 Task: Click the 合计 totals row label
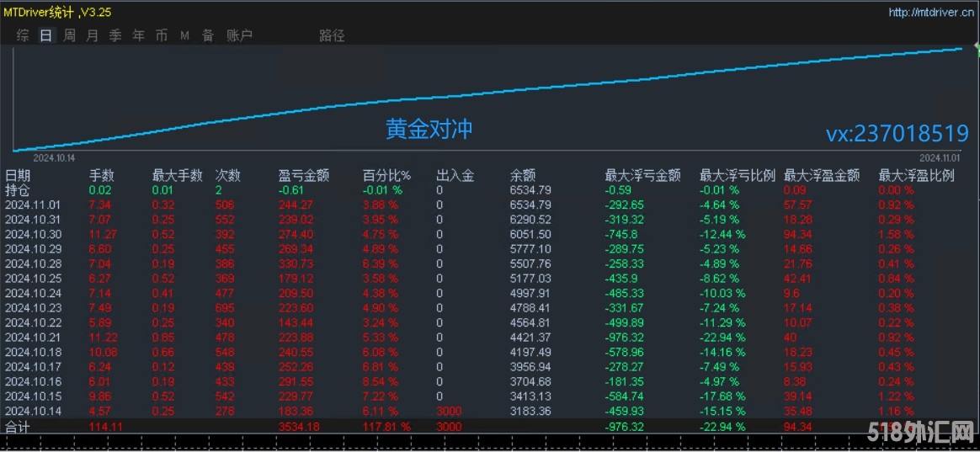18,427
